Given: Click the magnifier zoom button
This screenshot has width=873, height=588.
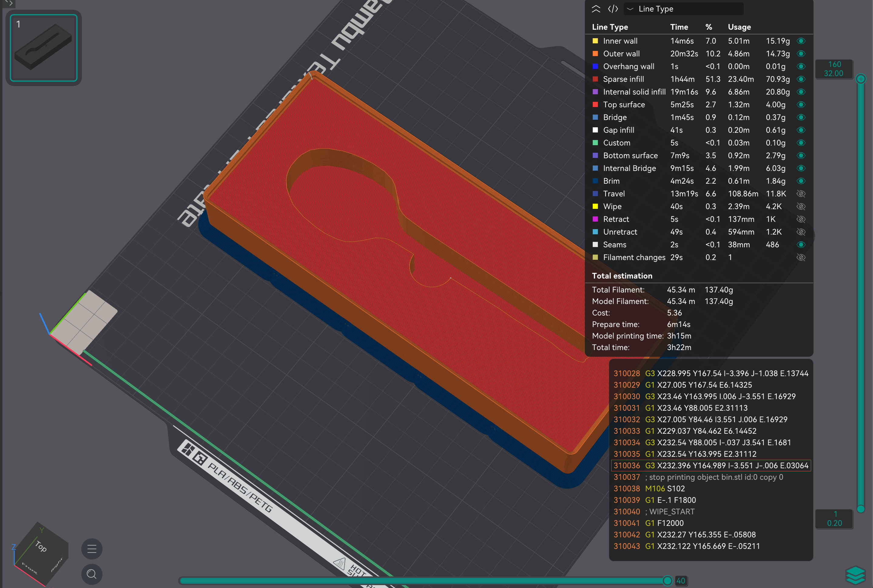Looking at the screenshot, I should [92, 574].
